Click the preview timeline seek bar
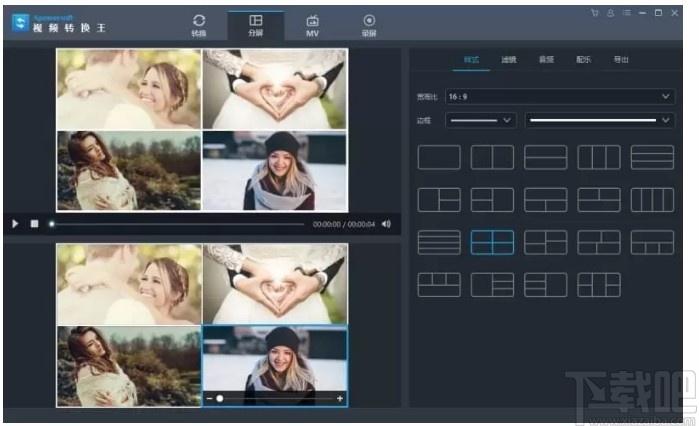This screenshot has width=699, height=426. coord(178,224)
